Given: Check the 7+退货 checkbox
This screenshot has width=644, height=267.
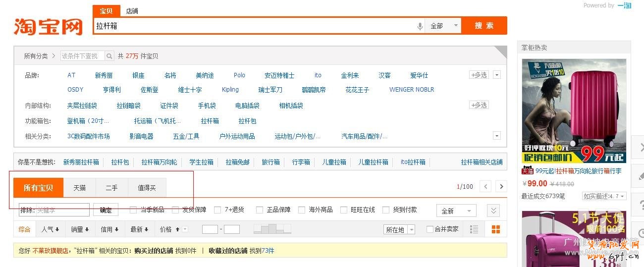Looking at the screenshot, I should [x=217, y=210].
